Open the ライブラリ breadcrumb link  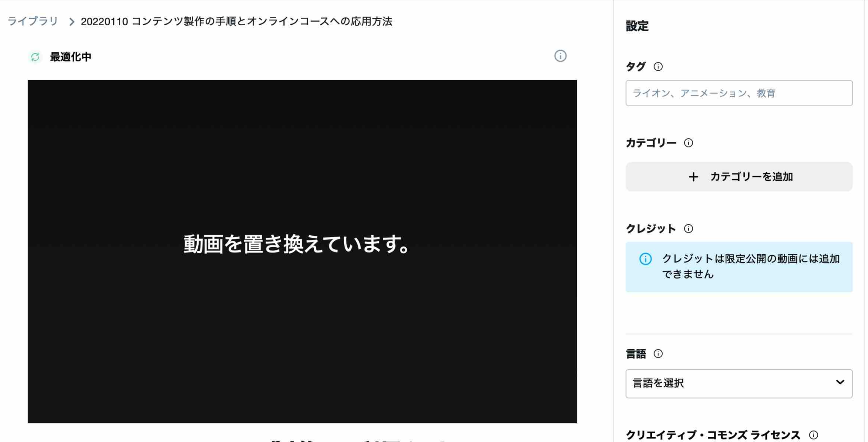pos(33,21)
